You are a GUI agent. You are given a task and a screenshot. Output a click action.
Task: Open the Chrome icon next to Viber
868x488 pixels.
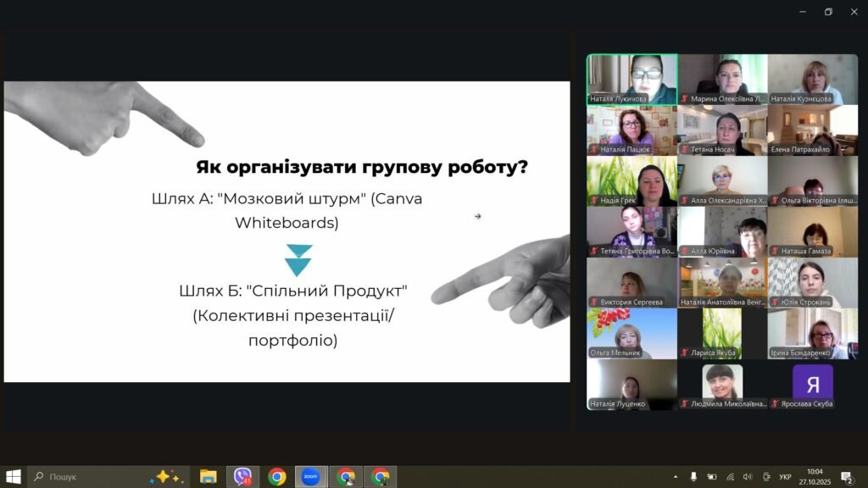pyautogui.click(x=277, y=476)
